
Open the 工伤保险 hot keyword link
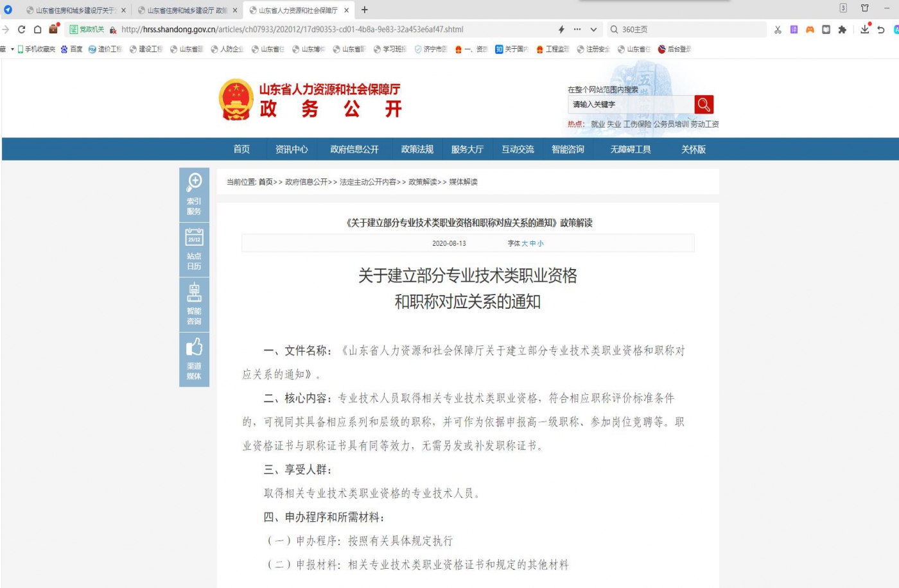tap(637, 124)
